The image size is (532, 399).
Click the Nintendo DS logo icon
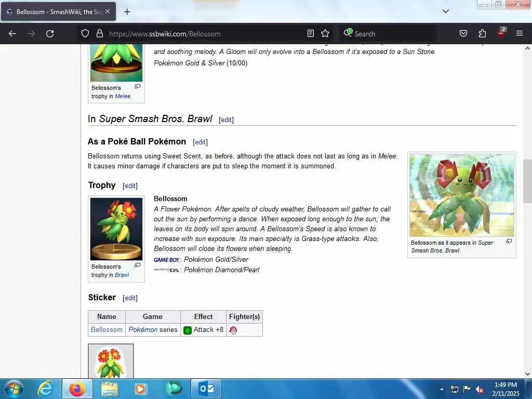[166, 270]
